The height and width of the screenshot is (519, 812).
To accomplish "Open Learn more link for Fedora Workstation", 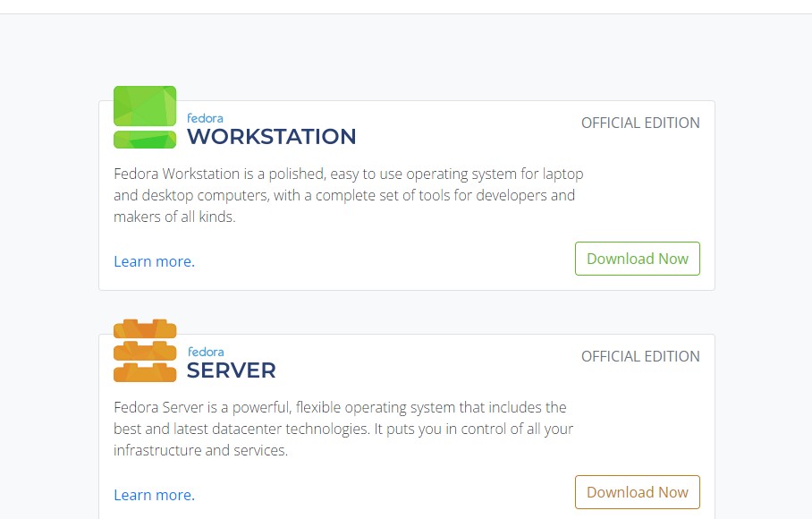I will click(x=155, y=261).
